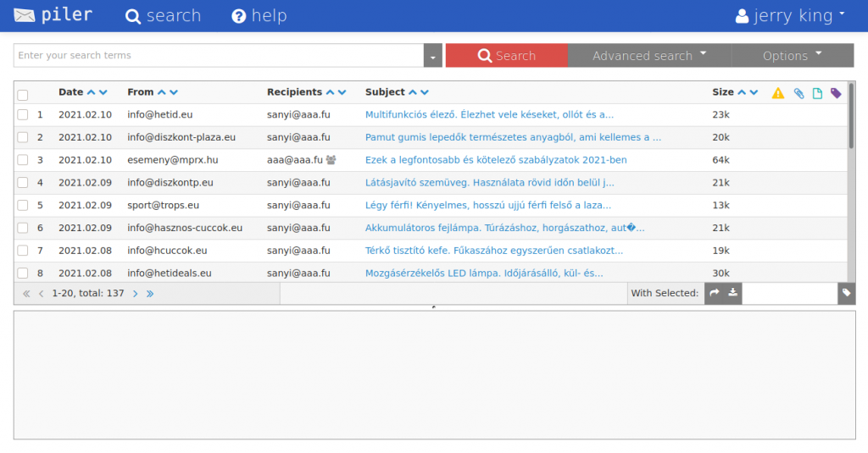Click the group icon next to aaa@aaa.fu
The width and height of the screenshot is (868, 453).
[331, 160]
